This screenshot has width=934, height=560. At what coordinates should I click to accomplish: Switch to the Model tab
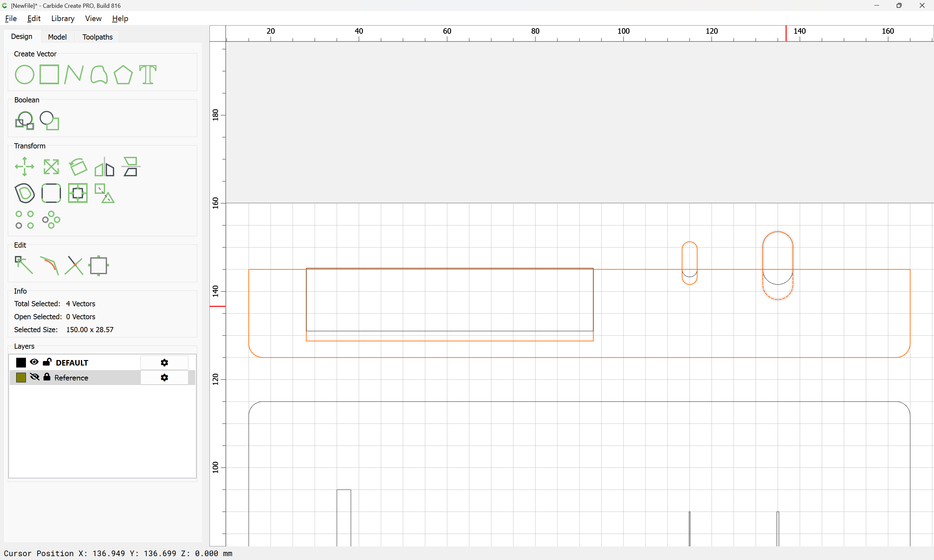coord(57,37)
